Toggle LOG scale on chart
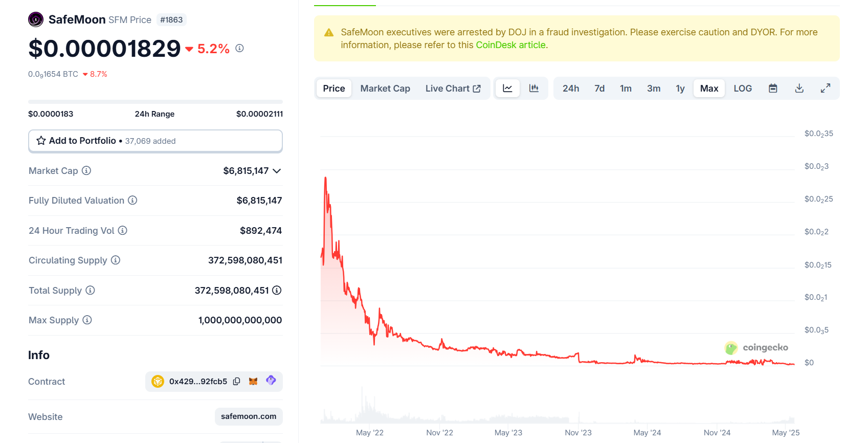The image size is (868, 443). pos(743,88)
